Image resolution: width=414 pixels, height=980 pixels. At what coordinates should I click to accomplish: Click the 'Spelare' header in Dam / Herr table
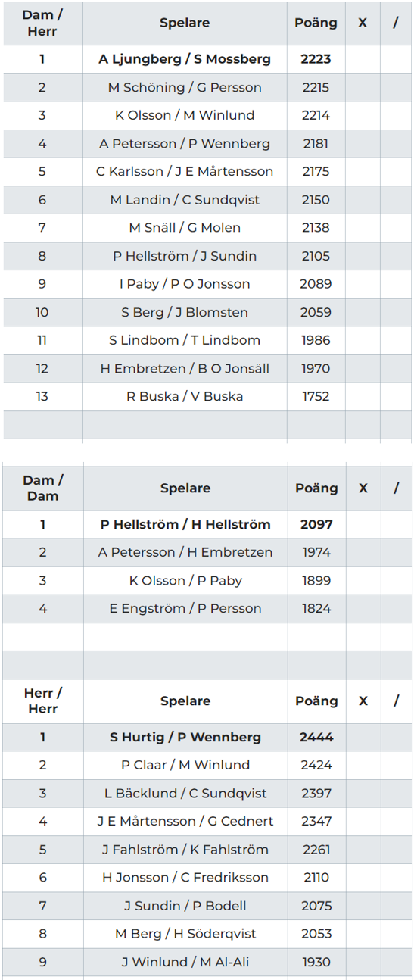click(x=185, y=23)
